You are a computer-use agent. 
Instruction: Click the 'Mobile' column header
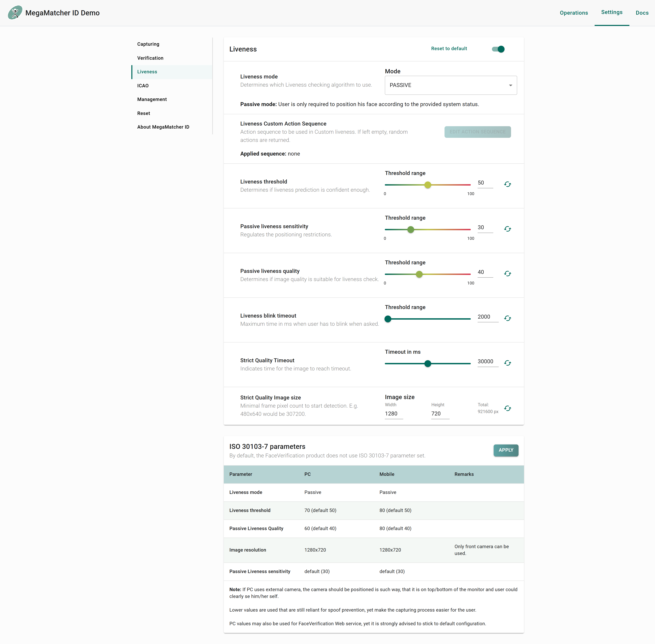[x=387, y=474]
